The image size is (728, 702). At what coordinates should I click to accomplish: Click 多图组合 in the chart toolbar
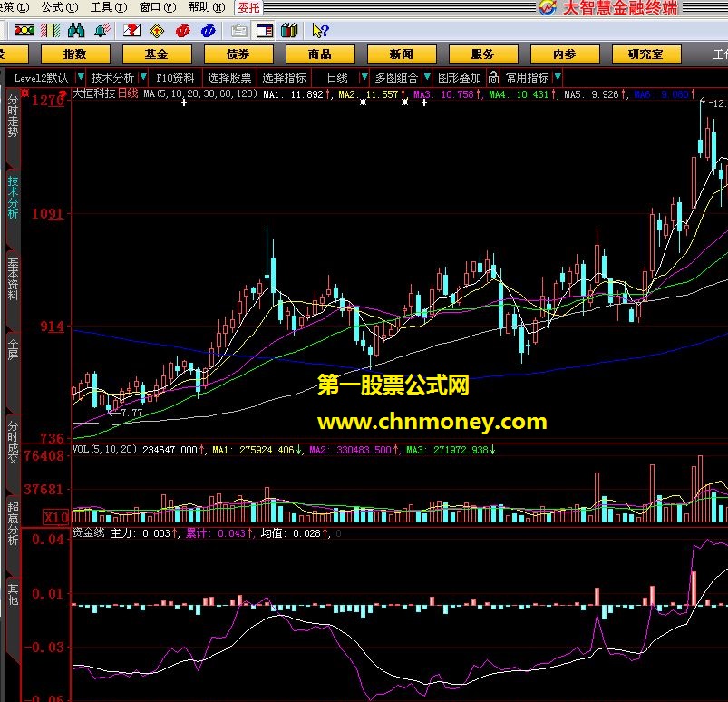[x=396, y=78]
